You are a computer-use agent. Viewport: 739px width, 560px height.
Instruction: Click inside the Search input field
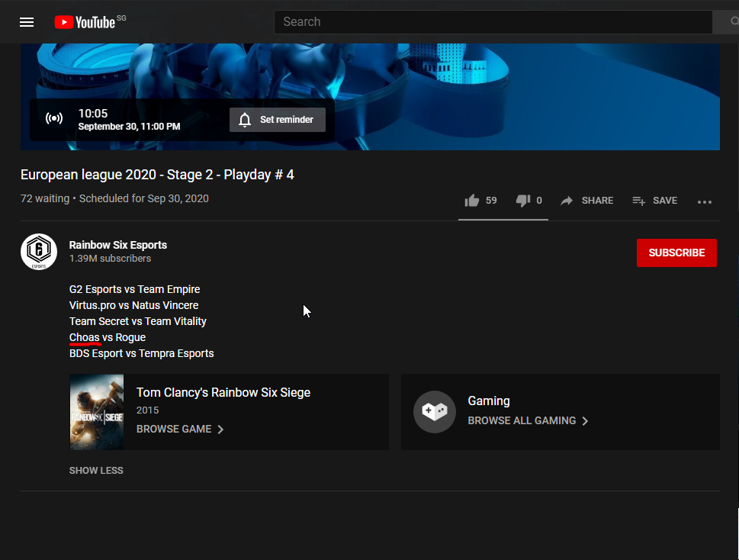[492, 22]
